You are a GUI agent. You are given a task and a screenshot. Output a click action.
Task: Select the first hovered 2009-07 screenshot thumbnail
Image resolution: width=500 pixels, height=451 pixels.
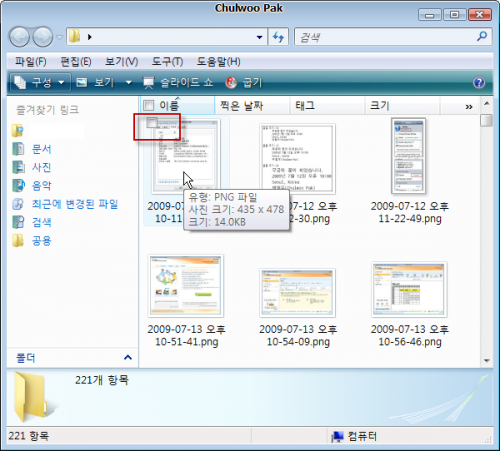point(186,156)
